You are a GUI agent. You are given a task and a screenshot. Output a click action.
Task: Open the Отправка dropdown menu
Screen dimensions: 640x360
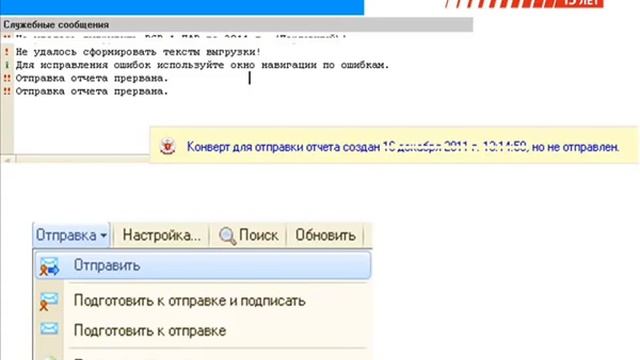point(71,236)
